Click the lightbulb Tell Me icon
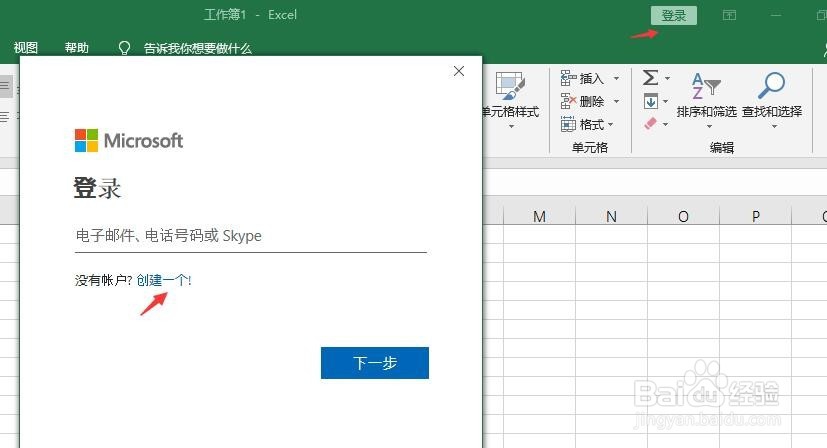Image resolution: width=827 pixels, height=448 pixels. pos(124,49)
